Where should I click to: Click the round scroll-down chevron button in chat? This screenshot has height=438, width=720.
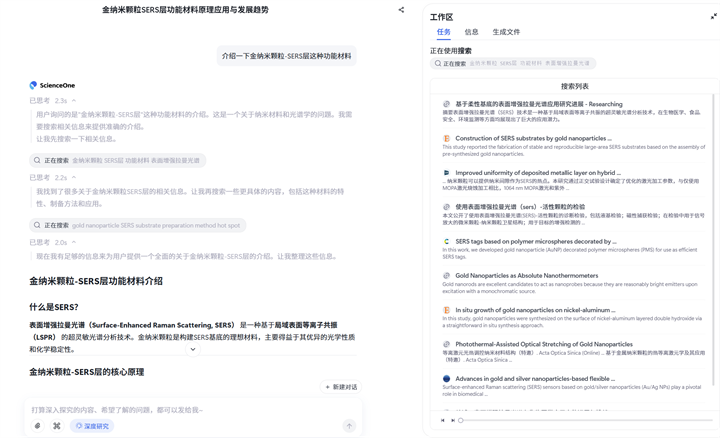(x=193, y=349)
